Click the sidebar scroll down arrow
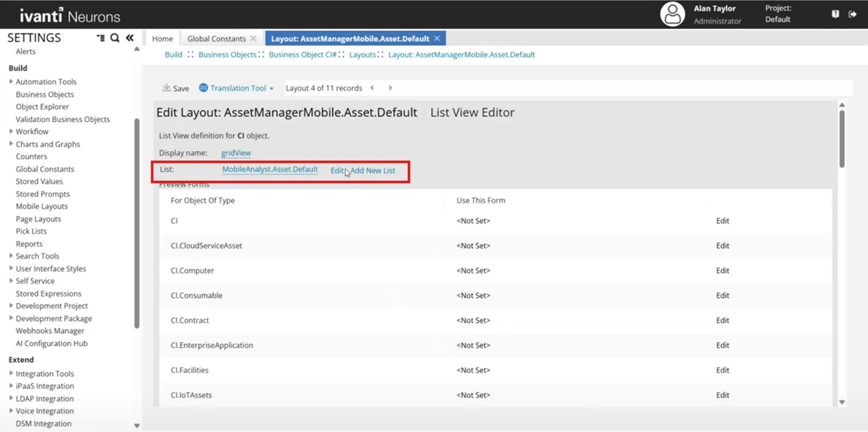This screenshot has width=868, height=432. pos(137,426)
